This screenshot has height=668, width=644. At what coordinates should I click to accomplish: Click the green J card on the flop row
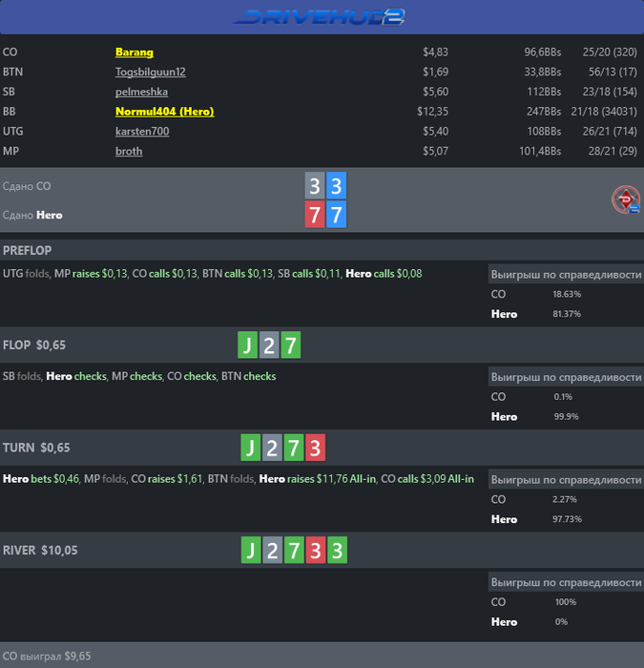[x=248, y=345]
